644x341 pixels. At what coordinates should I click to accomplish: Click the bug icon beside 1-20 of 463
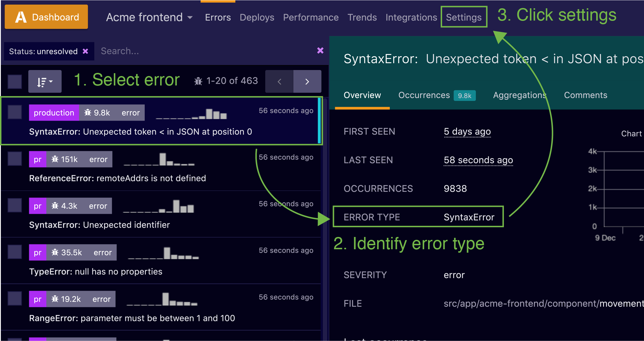[x=198, y=81]
